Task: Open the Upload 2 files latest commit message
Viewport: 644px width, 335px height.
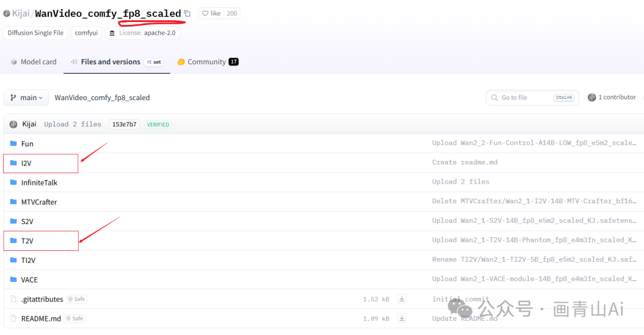Action: click(x=73, y=124)
